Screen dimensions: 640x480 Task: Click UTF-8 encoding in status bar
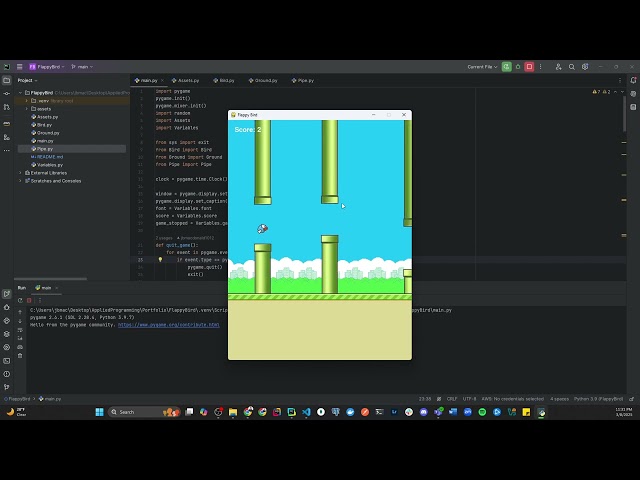pyautogui.click(x=469, y=399)
